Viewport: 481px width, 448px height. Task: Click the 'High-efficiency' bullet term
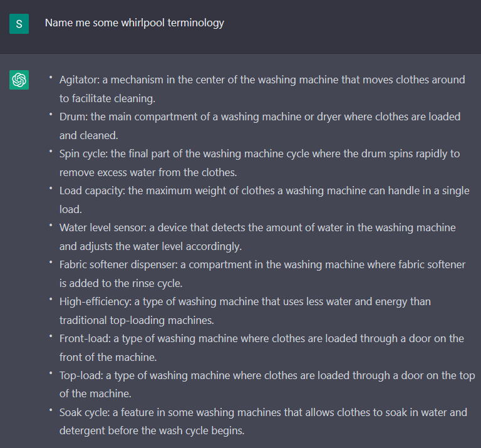(95, 301)
